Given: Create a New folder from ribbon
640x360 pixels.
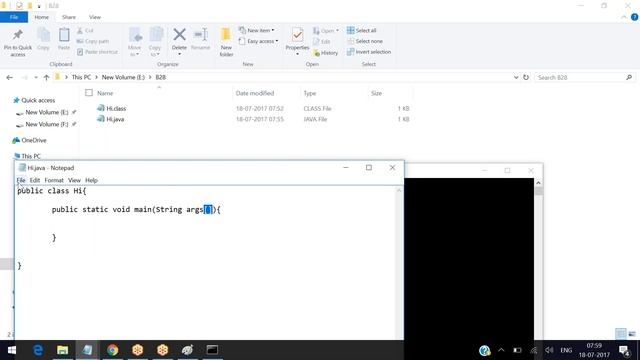Looking at the screenshot, I should (226, 42).
